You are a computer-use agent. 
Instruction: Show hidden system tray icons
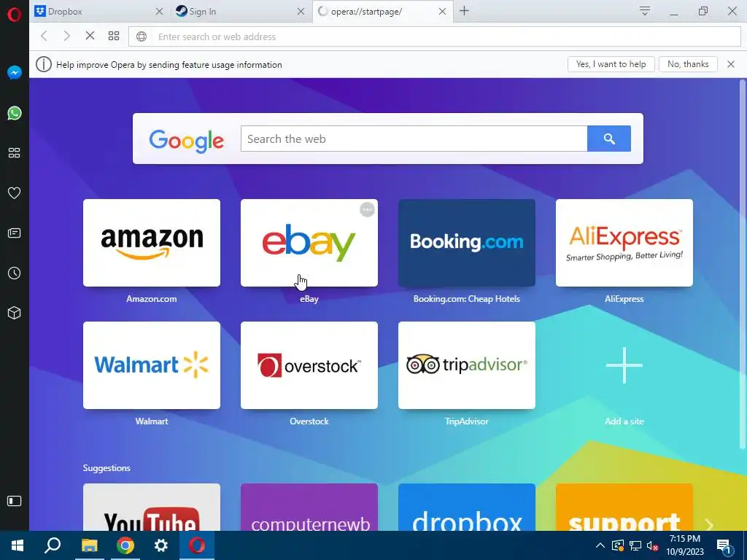coord(600,545)
